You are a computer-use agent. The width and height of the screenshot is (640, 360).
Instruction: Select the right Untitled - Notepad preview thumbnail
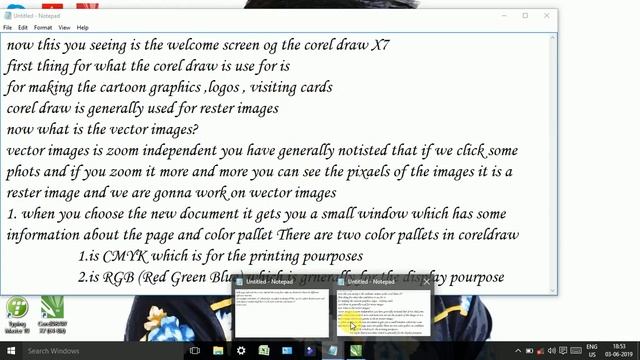tap(384, 313)
